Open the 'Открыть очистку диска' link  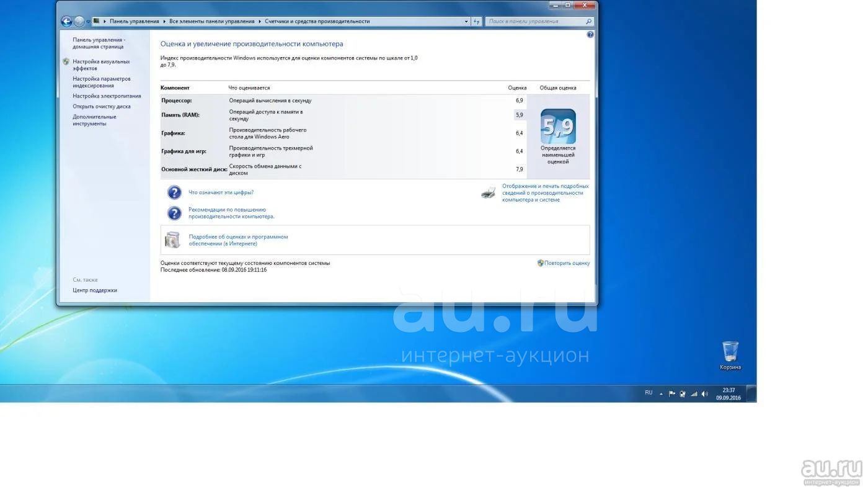click(x=102, y=107)
